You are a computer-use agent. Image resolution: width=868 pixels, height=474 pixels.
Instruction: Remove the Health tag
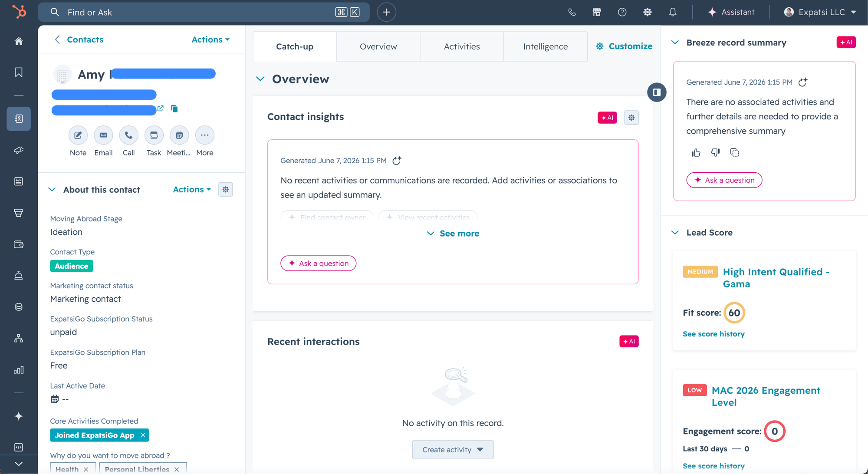(x=86, y=469)
